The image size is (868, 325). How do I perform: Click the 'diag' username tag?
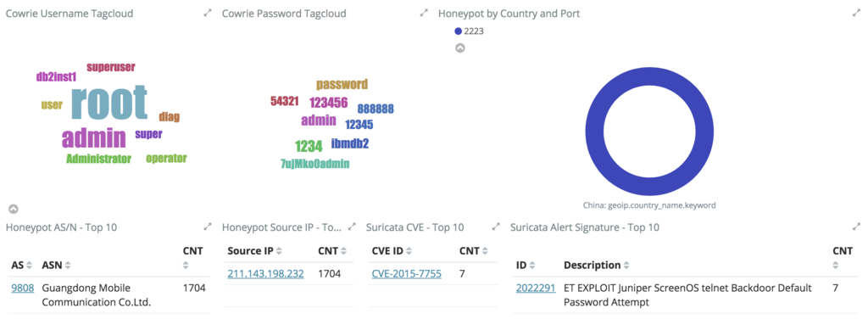click(170, 117)
